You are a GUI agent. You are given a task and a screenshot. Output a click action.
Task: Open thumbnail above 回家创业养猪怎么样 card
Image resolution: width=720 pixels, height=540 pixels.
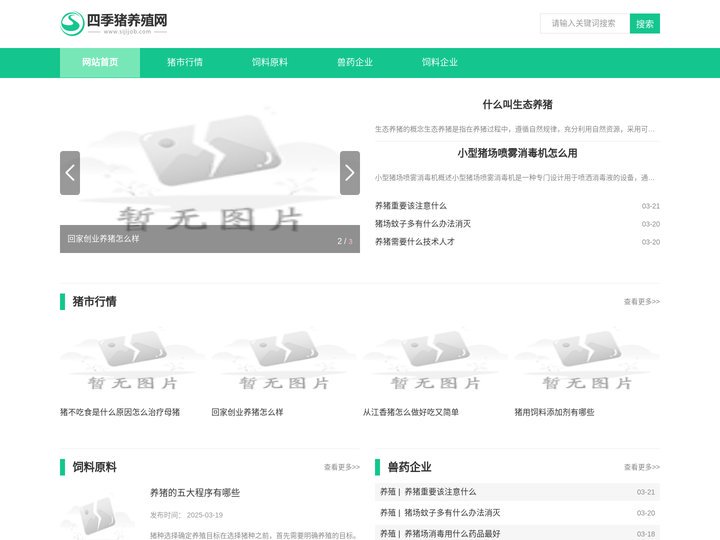(284, 360)
